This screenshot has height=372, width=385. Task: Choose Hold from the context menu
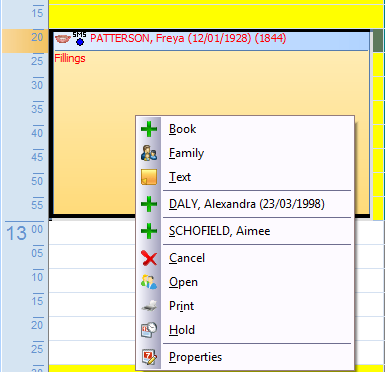(245, 330)
